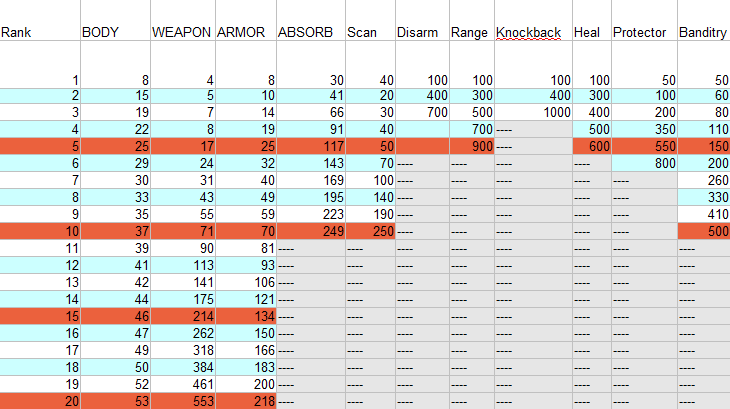Select the WEAPON column header cell
730x409 pixels.
click(x=181, y=33)
